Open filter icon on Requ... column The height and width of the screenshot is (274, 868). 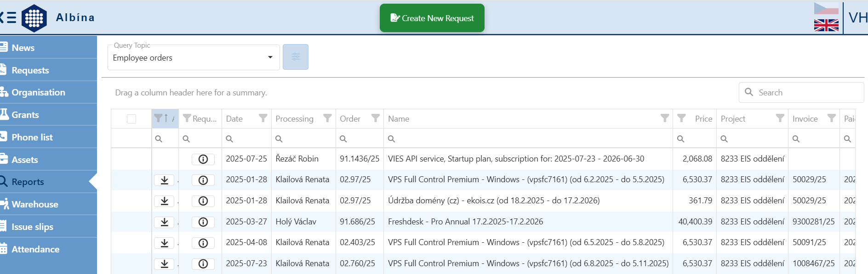[187, 118]
